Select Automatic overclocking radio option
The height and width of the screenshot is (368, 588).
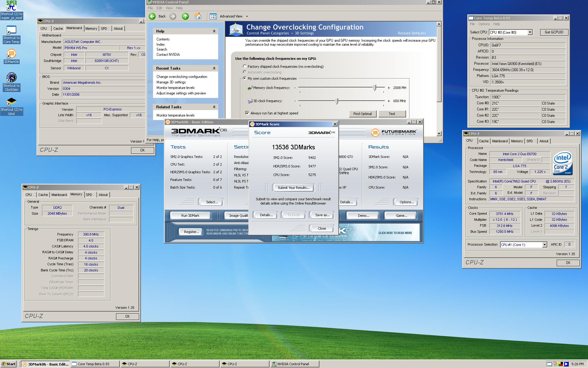[x=244, y=72]
